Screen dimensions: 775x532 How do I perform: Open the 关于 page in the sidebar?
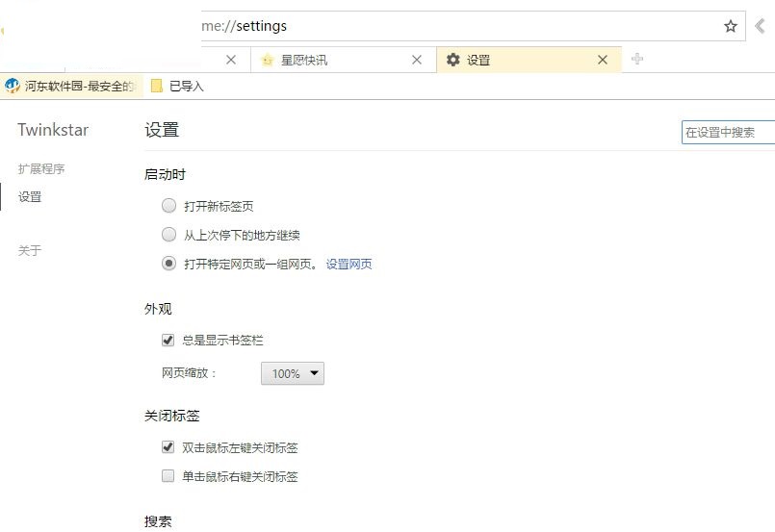[x=30, y=250]
